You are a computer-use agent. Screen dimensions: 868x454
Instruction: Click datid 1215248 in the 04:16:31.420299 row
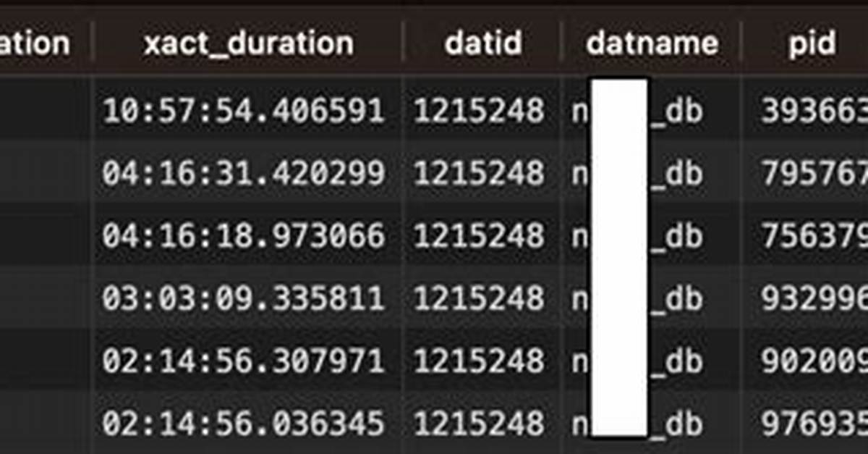(x=479, y=173)
